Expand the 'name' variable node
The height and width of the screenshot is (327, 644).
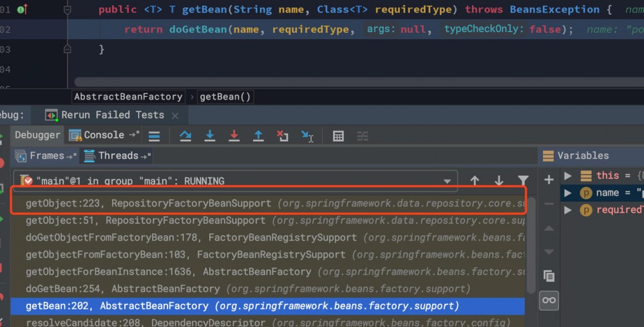pos(568,193)
